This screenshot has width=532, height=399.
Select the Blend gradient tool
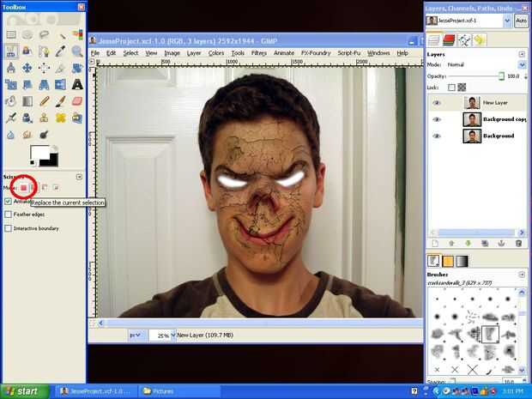(x=27, y=101)
